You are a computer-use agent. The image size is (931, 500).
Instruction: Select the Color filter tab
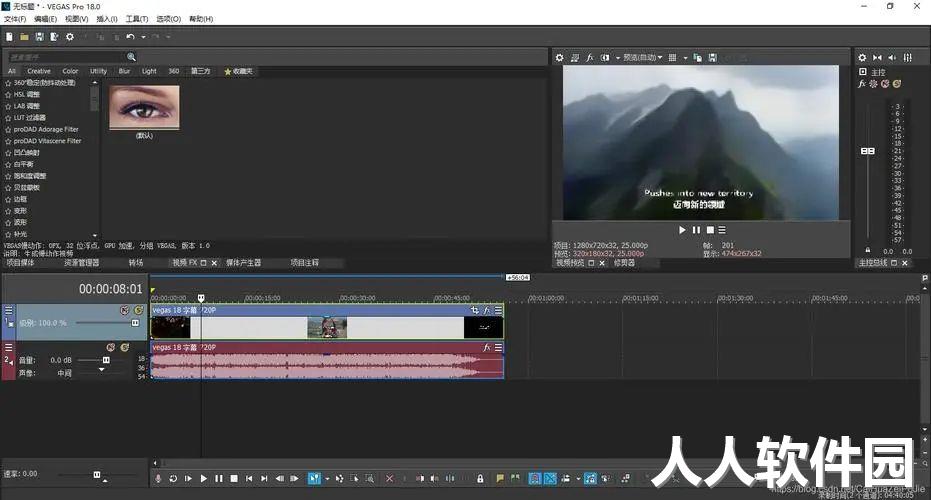[70, 71]
